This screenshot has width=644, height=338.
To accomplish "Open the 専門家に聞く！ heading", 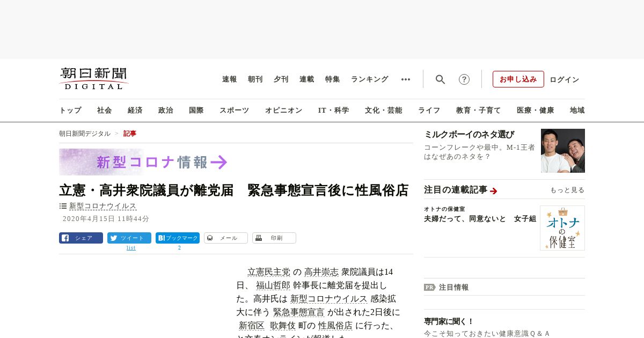I will (449, 321).
